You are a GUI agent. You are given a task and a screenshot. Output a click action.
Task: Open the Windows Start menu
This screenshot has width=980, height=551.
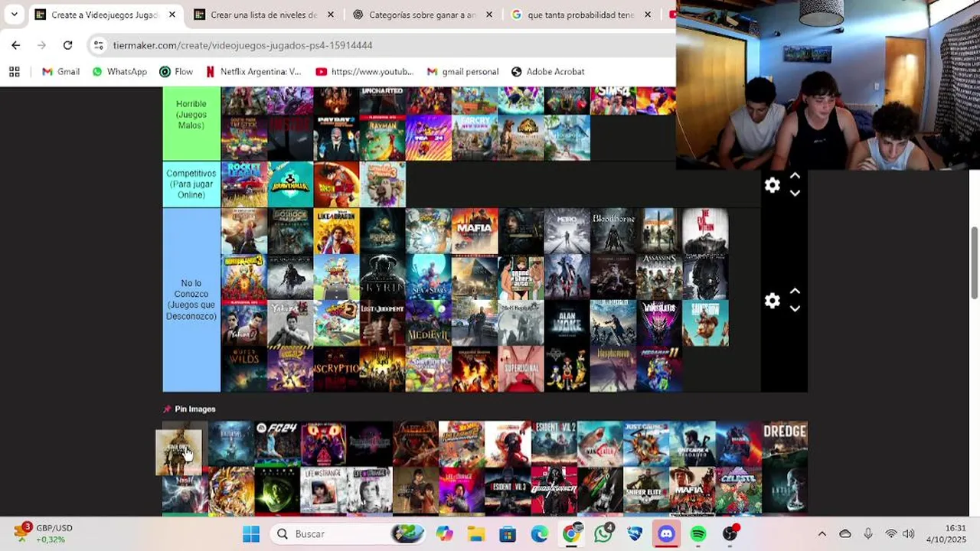coord(251,533)
